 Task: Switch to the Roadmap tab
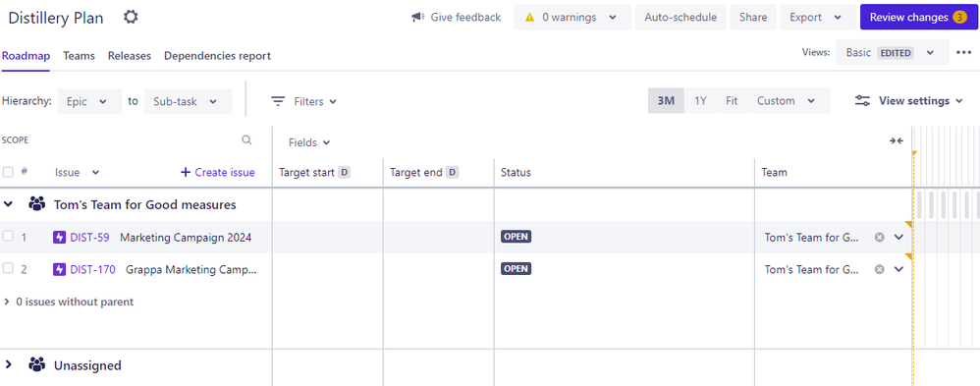pos(27,56)
